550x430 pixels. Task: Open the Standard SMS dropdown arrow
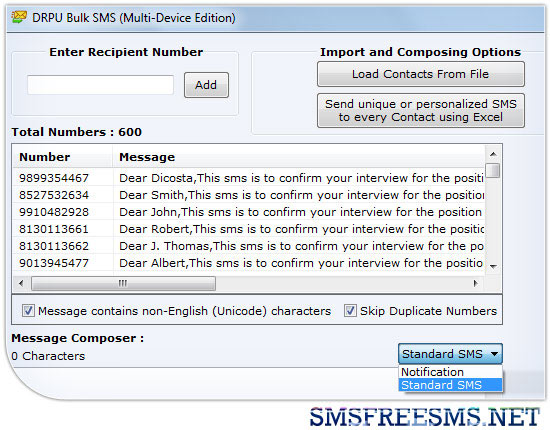click(495, 354)
